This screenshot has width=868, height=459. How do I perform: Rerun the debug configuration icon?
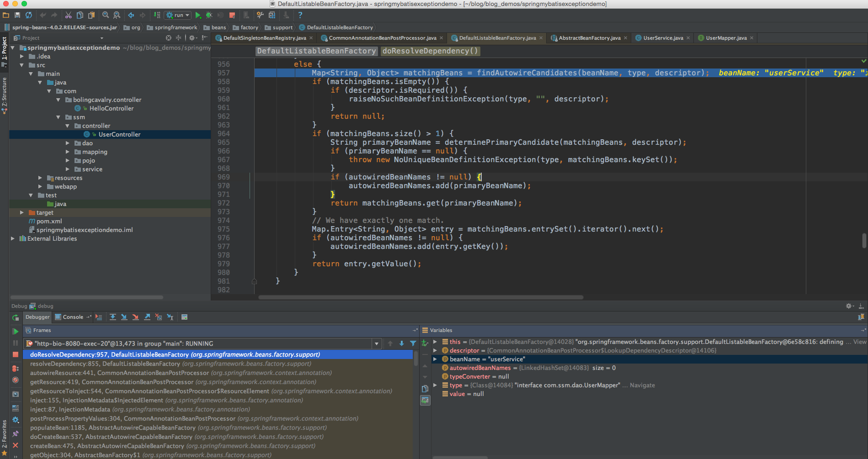point(16,317)
